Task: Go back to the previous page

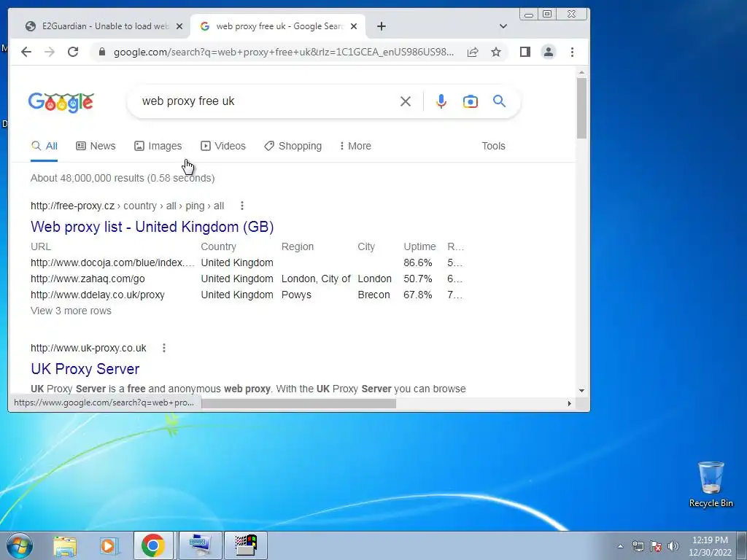Action: point(26,52)
